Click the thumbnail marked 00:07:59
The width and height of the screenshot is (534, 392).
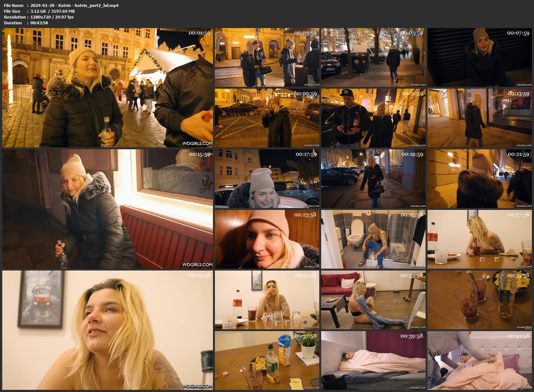click(480, 57)
